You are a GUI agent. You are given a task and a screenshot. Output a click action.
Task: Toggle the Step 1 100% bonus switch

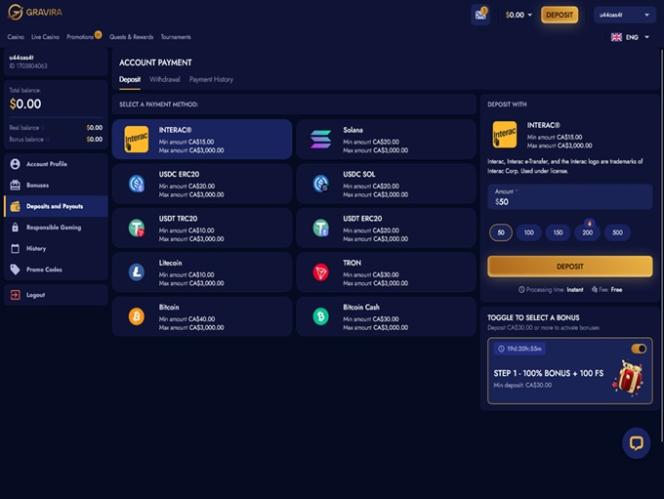coord(639,349)
